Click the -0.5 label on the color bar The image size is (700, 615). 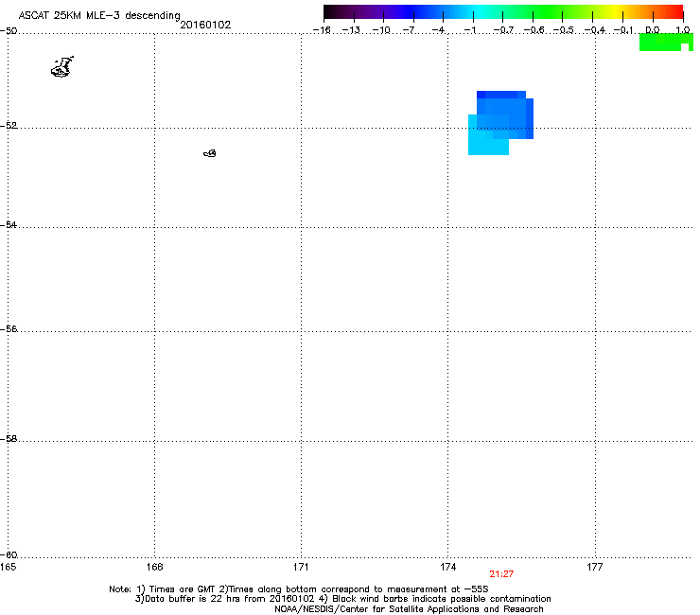(564, 30)
